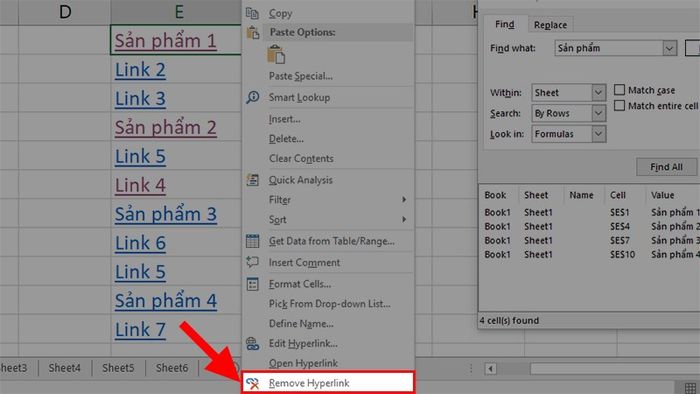Open the Link 6 hyperlink
Screen dimensions: 700x394
(x=140, y=243)
